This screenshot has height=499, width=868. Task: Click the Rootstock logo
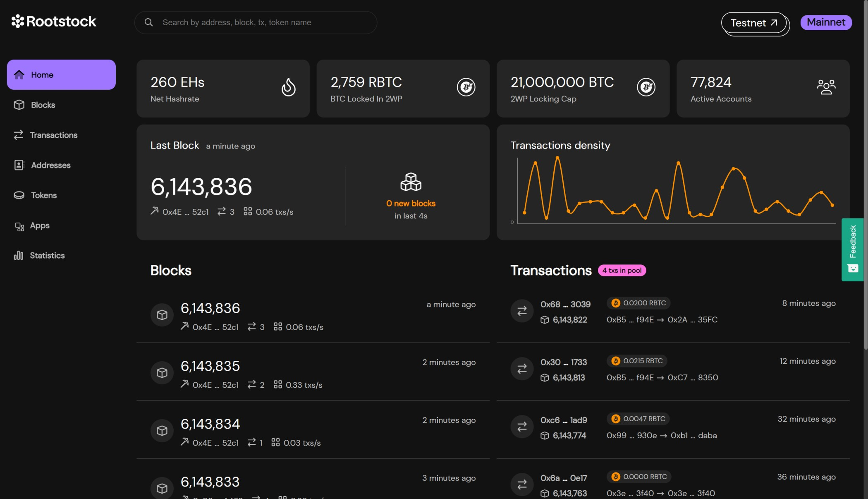click(x=53, y=22)
